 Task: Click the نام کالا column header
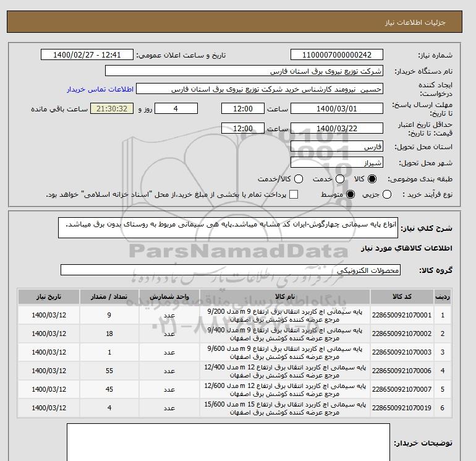pos(285,296)
